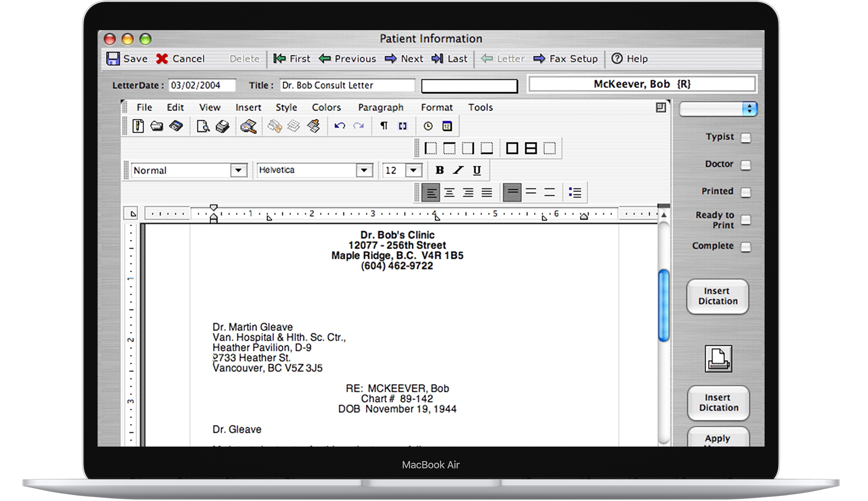Click the Save button
The width and height of the screenshot is (868, 501).
[x=127, y=59]
